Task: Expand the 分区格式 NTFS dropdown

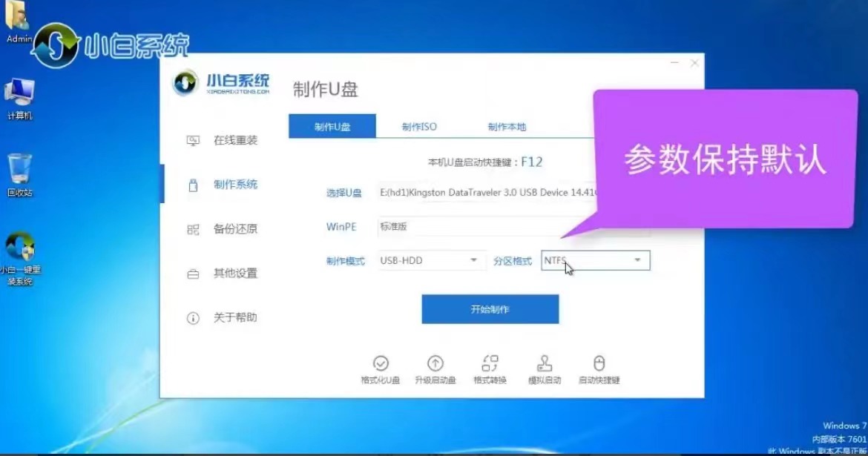Action: pos(596,261)
